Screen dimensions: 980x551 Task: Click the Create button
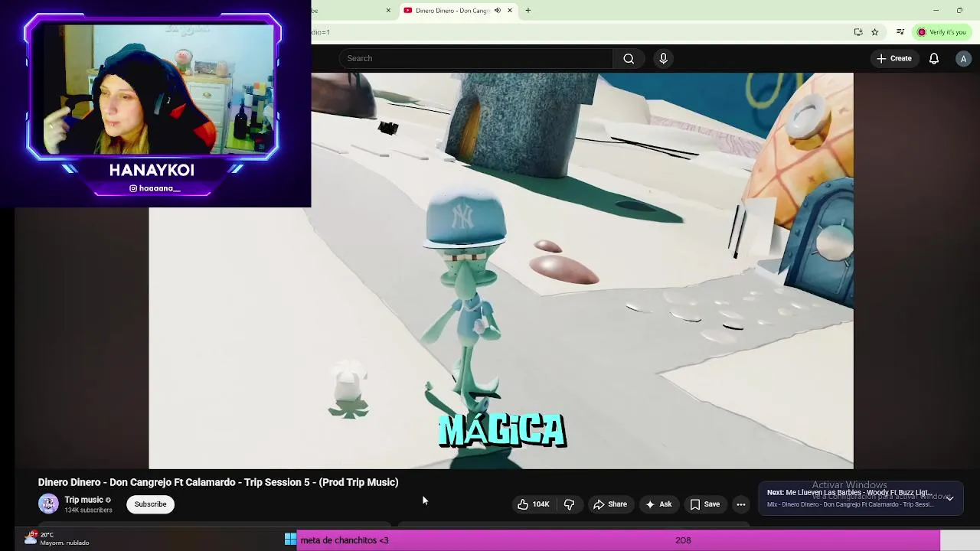tap(894, 58)
